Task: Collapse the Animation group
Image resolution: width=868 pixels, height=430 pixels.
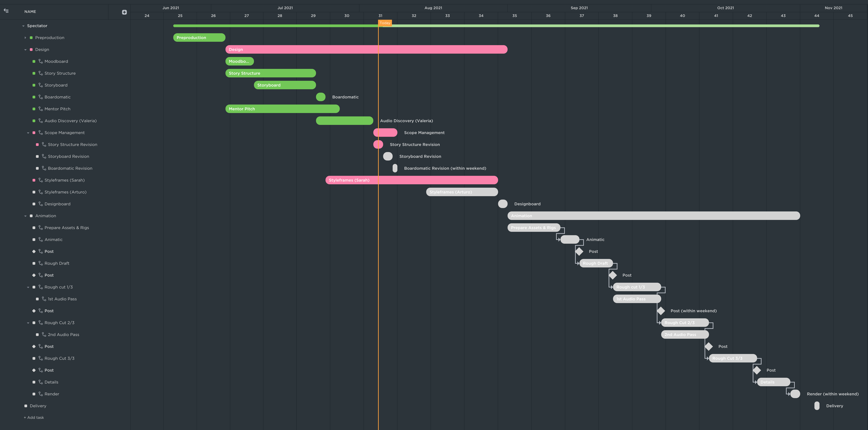Action: point(25,216)
